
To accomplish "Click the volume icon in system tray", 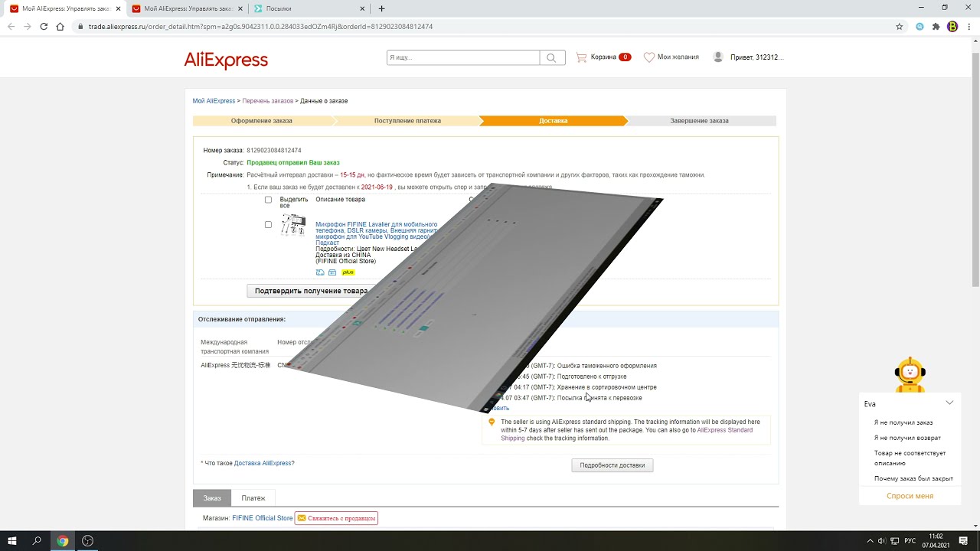I will (x=882, y=541).
